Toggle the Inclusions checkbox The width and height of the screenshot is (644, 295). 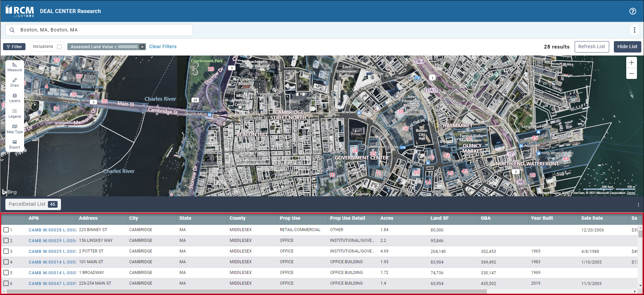click(x=59, y=47)
